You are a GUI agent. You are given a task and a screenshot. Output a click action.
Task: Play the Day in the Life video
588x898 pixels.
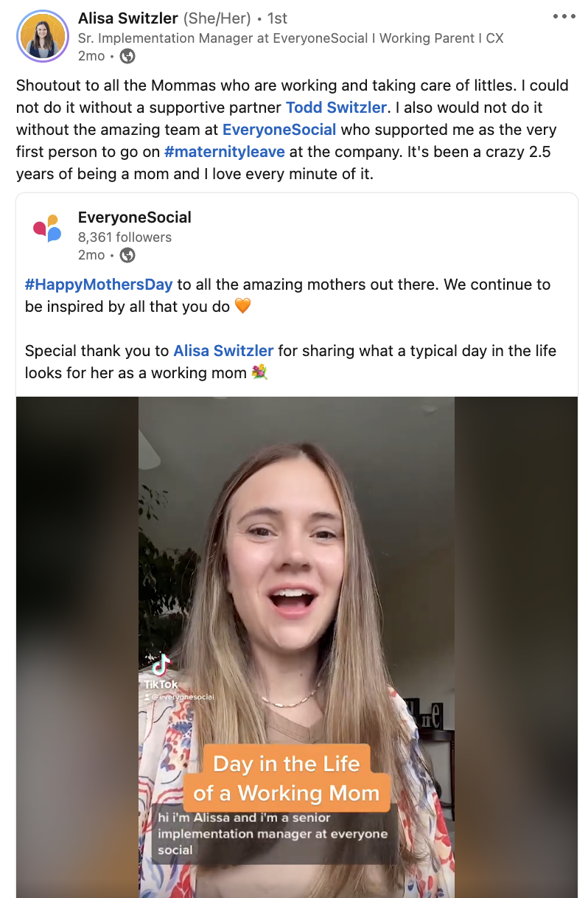point(297,647)
